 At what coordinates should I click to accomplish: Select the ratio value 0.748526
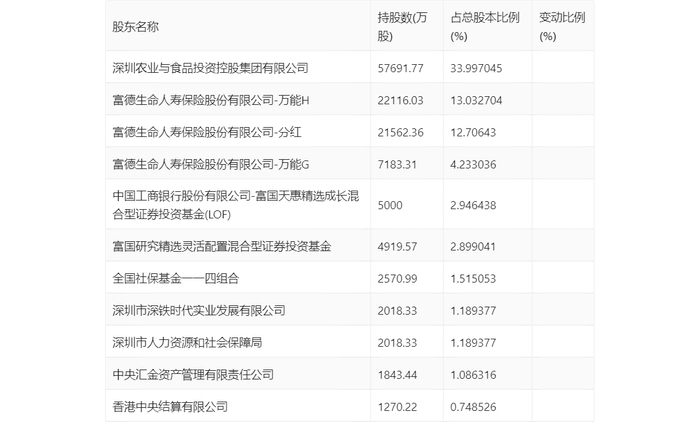pos(473,407)
